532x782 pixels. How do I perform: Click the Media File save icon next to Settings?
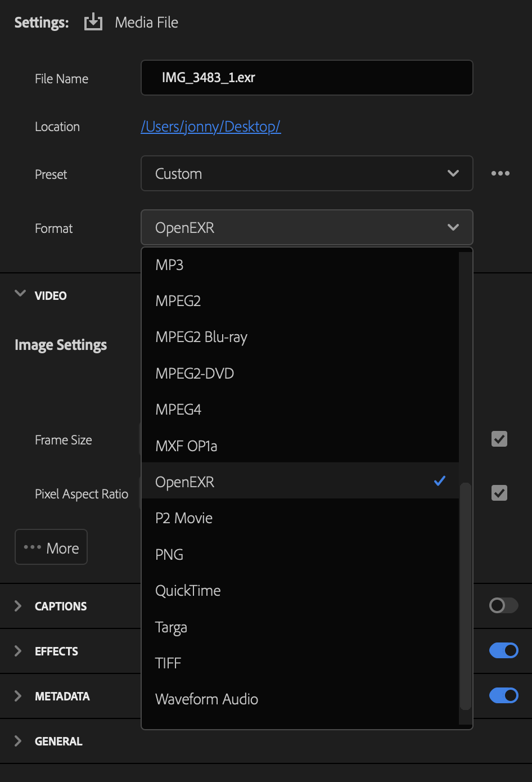pos(92,22)
